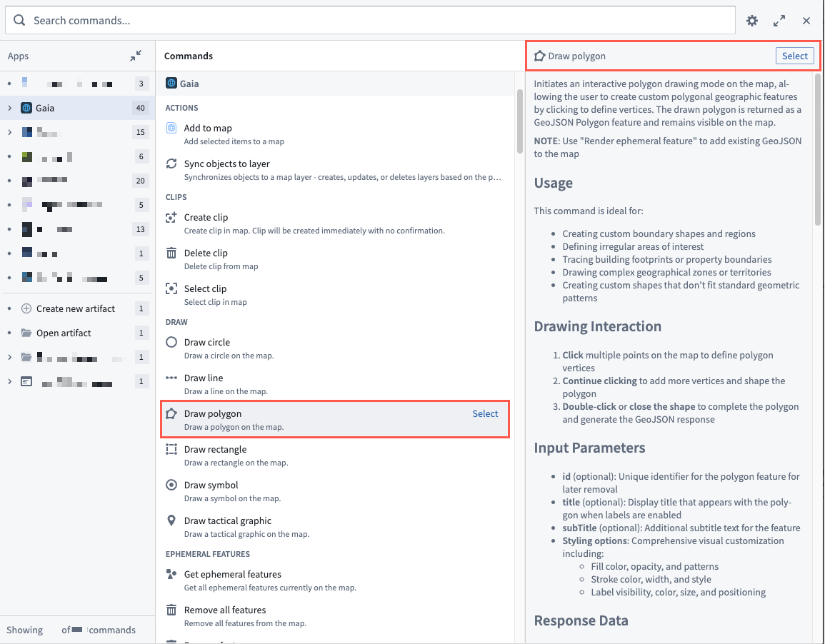Select the Draw circle command icon
The width and height of the screenshot is (825, 644).
[171, 342]
